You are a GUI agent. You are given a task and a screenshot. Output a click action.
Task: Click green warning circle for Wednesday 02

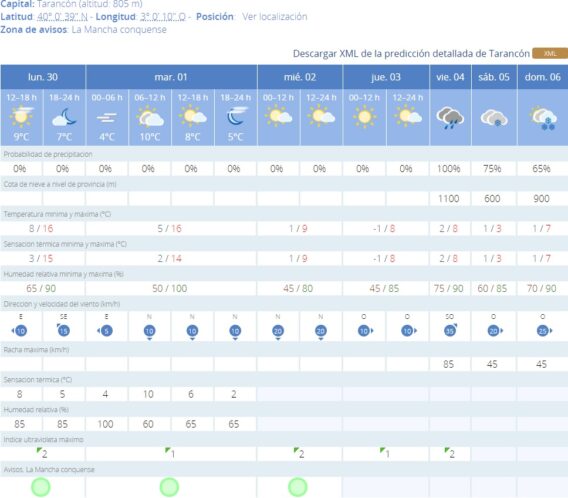pos(298,487)
